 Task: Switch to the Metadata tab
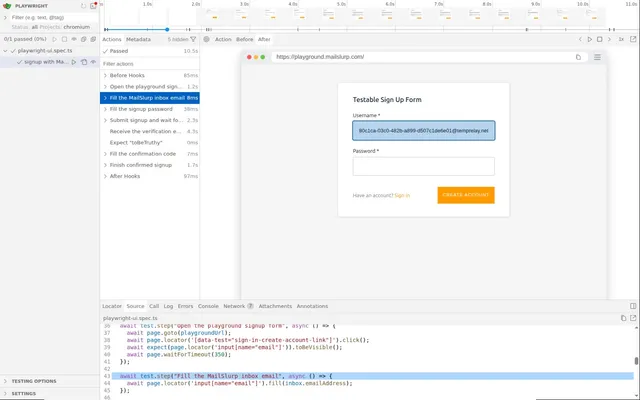coord(138,39)
